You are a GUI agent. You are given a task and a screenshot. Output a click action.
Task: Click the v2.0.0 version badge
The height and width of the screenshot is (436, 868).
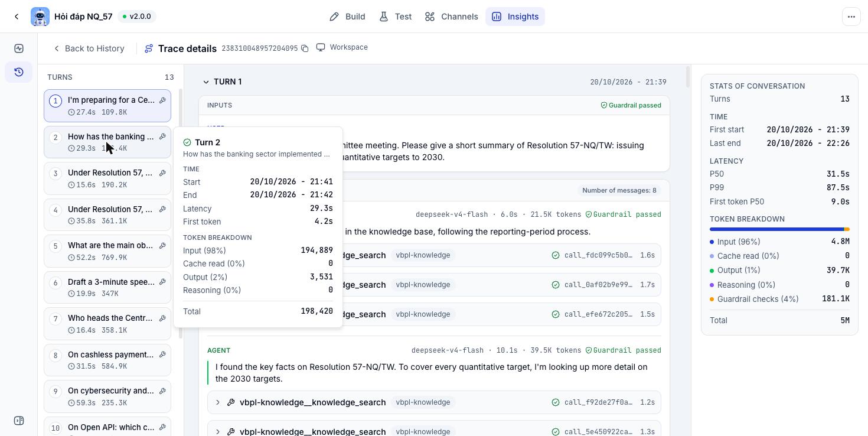(136, 17)
